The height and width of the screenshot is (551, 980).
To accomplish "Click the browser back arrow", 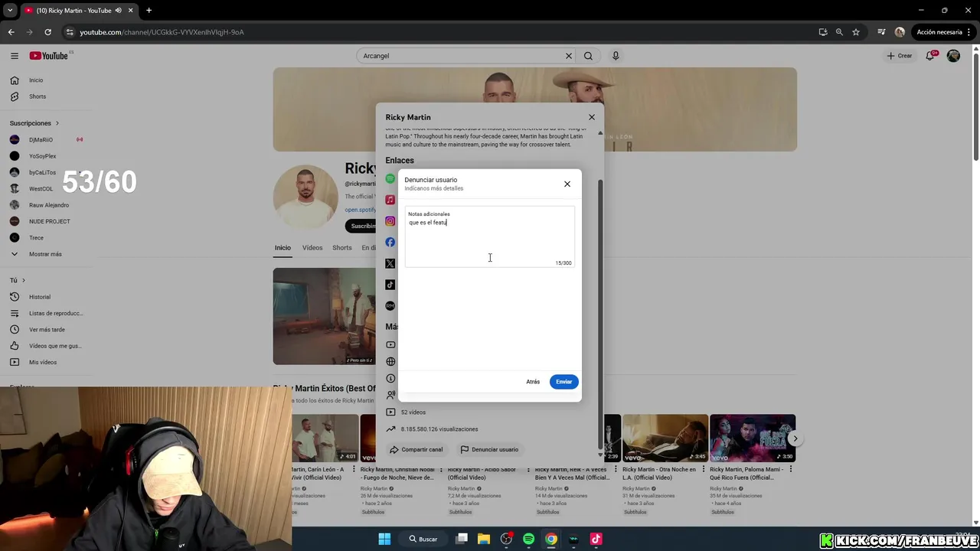I will point(11,32).
